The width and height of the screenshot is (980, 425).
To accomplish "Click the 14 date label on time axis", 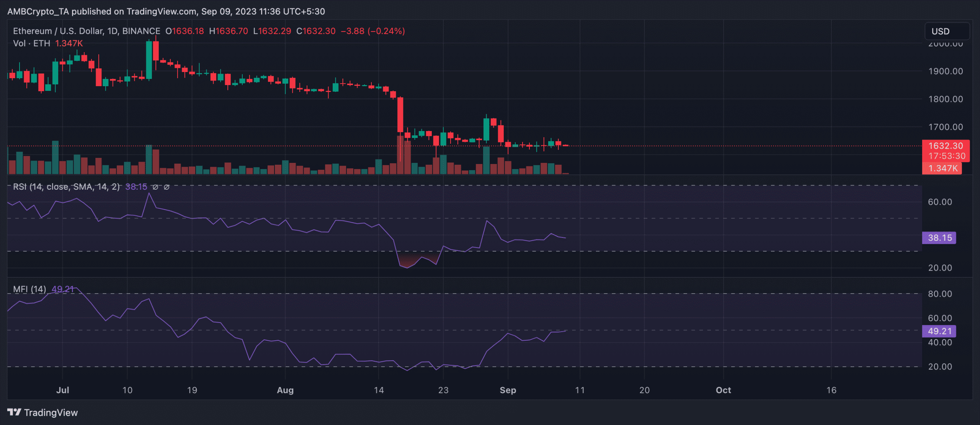I will [x=379, y=390].
